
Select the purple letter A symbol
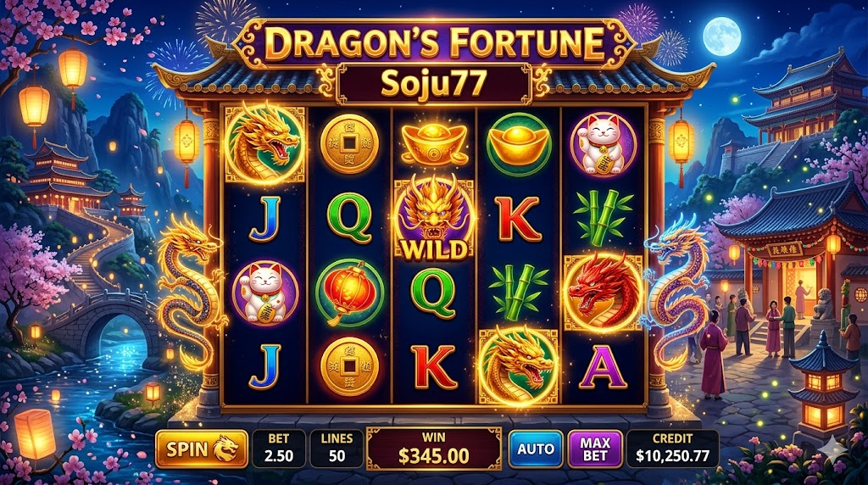point(603,368)
